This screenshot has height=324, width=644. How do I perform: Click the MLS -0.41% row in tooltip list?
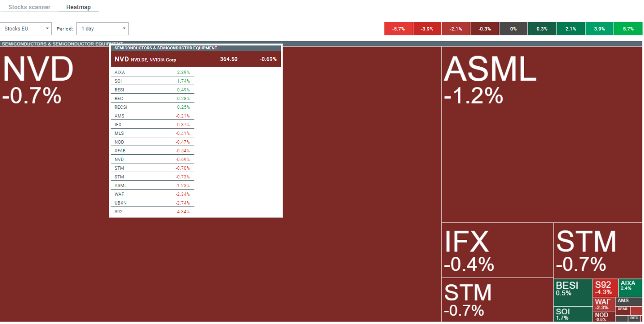tap(152, 133)
